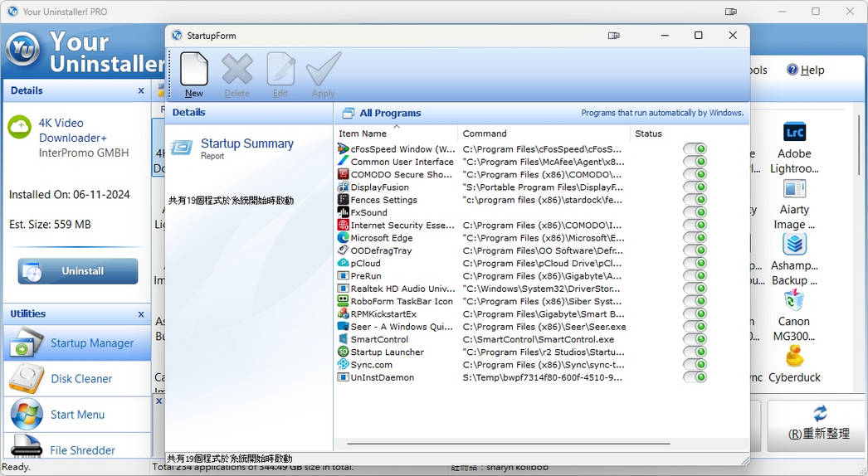Disable UnInstDaemon startup status switch
The width and height of the screenshot is (868, 476).
(695, 377)
